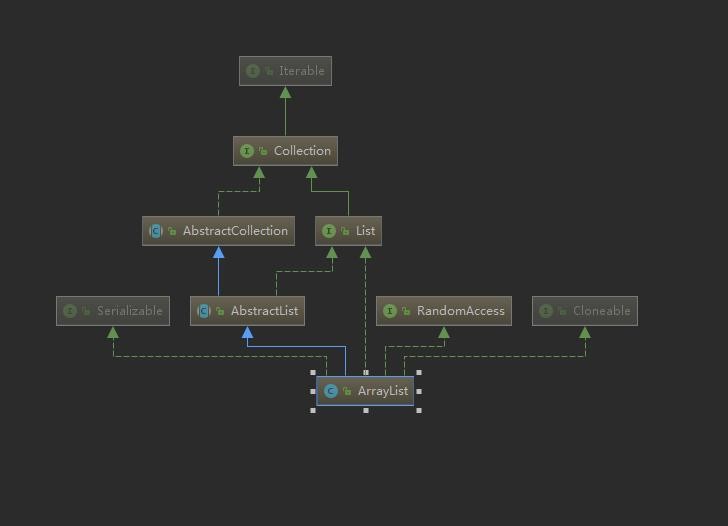Click the public visibility icon on ArrayList
This screenshot has height=526, width=728.
[x=347, y=391]
